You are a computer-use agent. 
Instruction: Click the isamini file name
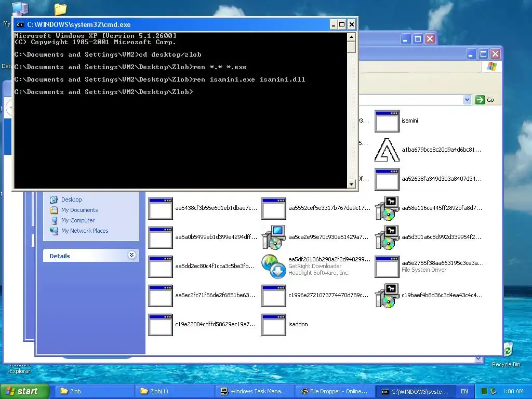(409, 121)
